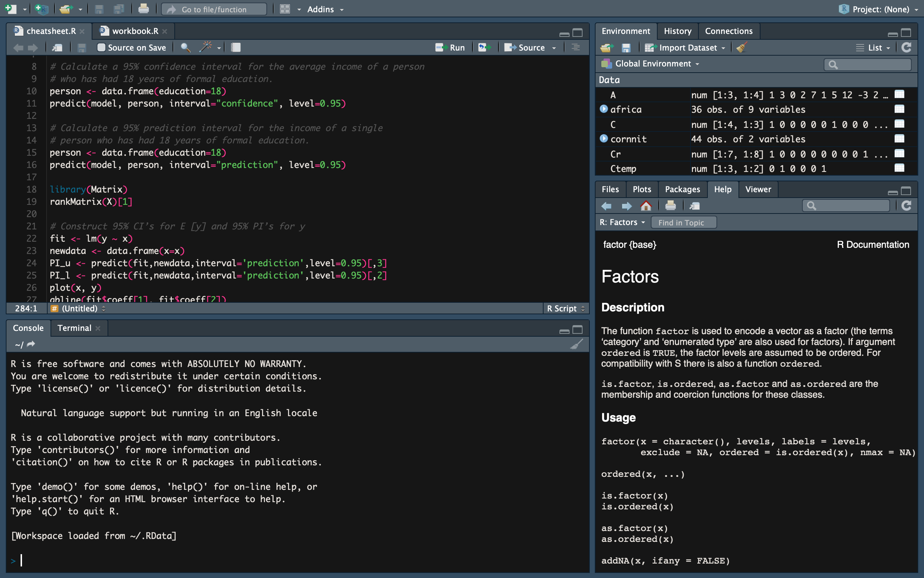Viewport: 924px width, 578px height.
Task: Click the Create a project icon
Action: click(x=41, y=9)
